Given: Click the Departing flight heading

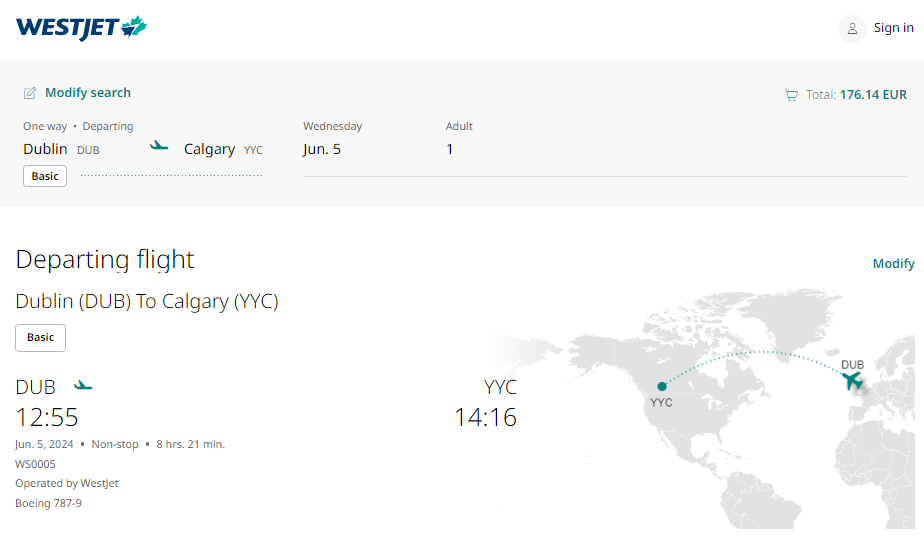Looking at the screenshot, I should coord(105,259).
